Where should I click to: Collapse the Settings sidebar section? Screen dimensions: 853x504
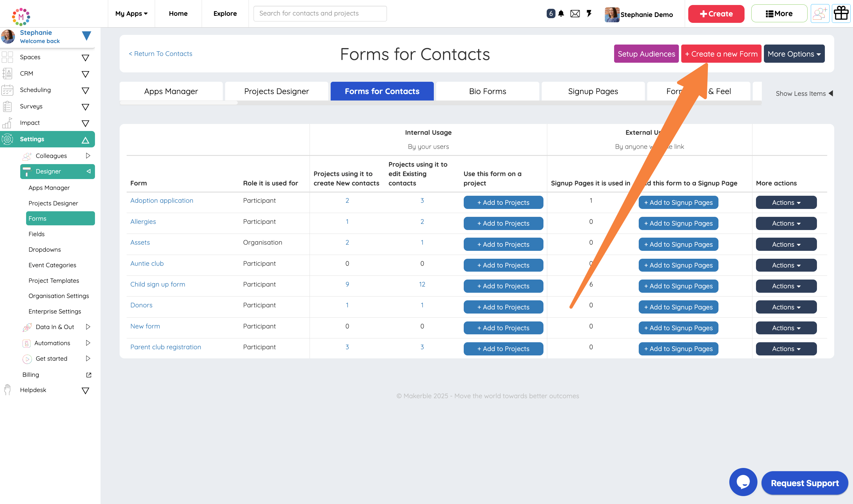tap(85, 139)
